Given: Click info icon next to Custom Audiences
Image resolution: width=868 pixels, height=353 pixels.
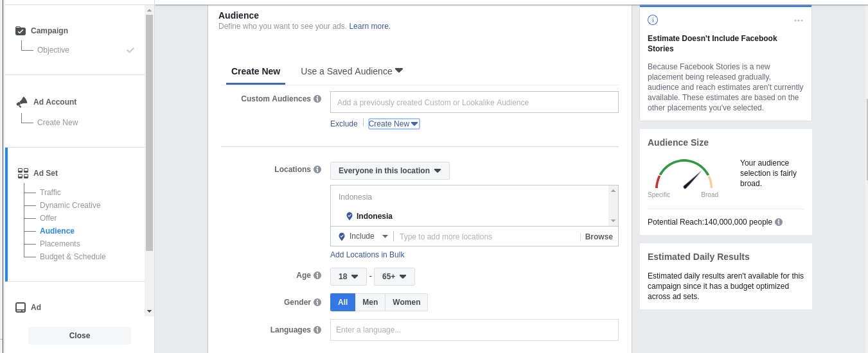Looking at the screenshot, I should 317,99.
